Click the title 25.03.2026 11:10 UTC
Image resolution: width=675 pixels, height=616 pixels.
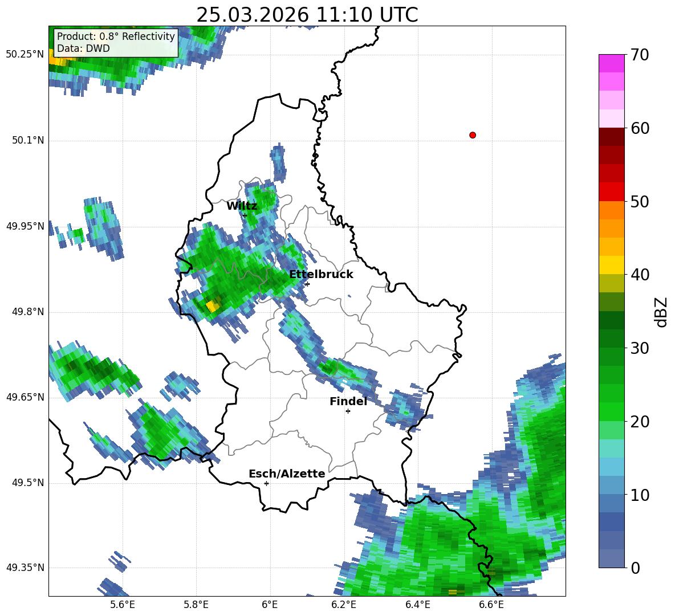coord(307,15)
